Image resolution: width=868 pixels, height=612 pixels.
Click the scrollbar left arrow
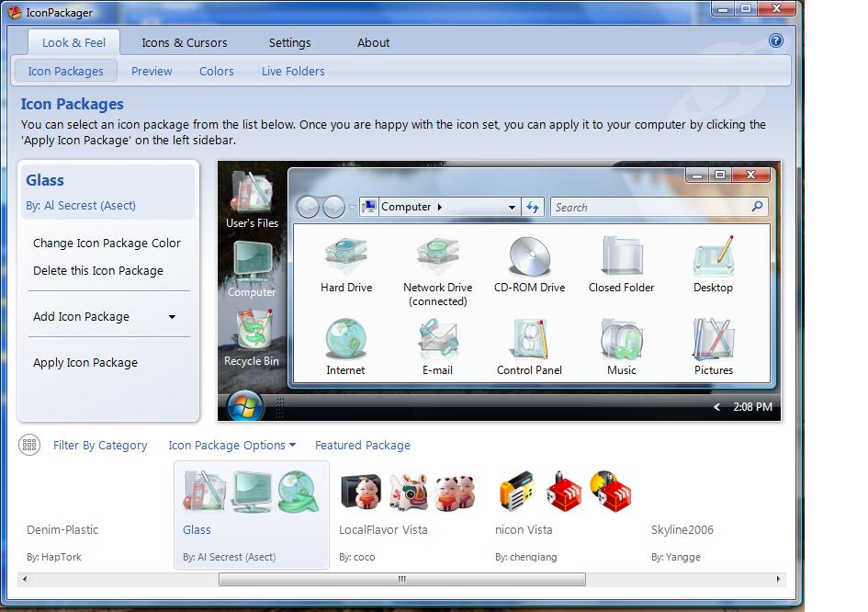point(25,579)
